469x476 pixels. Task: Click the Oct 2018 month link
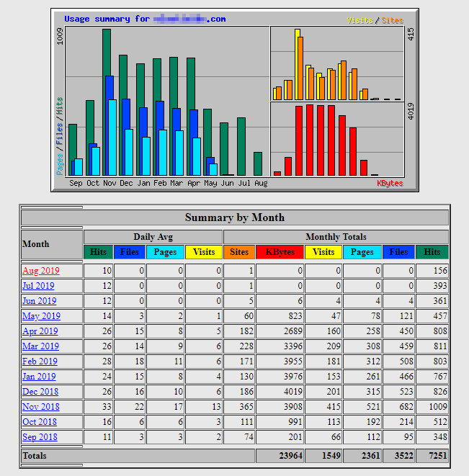pyautogui.click(x=40, y=422)
